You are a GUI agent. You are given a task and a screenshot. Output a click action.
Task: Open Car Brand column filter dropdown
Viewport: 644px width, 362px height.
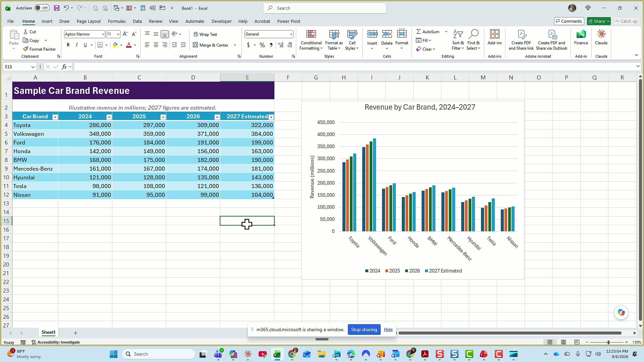tap(55, 117)
